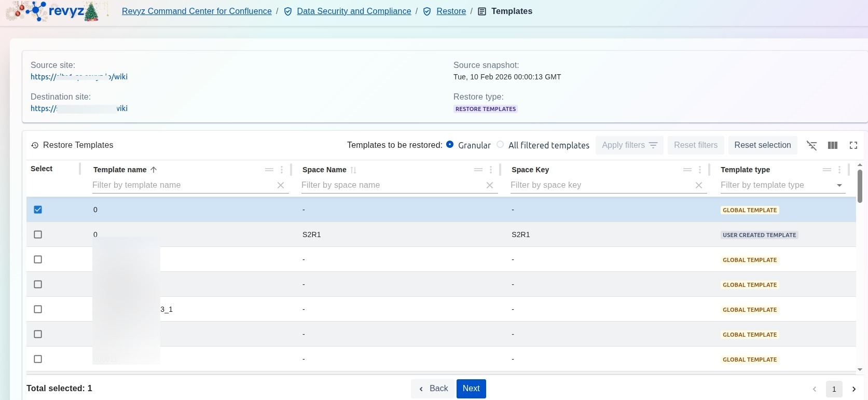Viewport: 868px width, 400px height.
Task: Expand the template type filter dropdown
Action: [x=839, y=185]
